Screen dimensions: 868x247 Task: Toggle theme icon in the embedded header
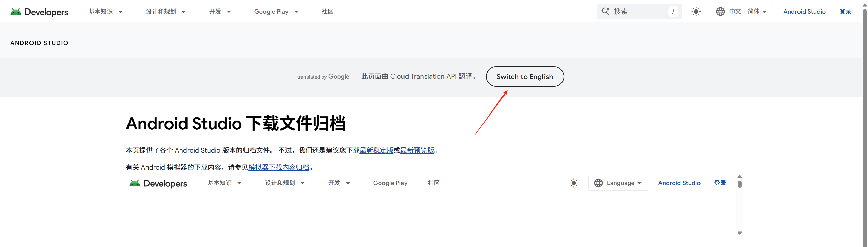click(574, 183)
